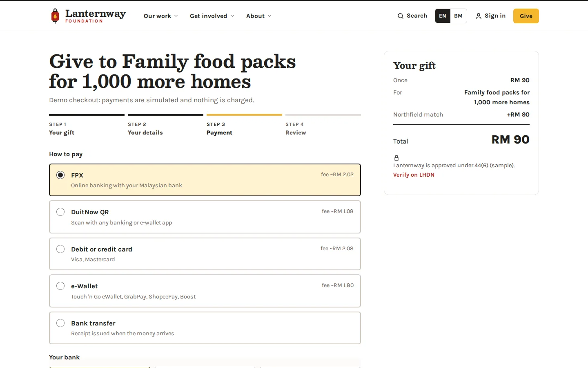
Task: Switch language to EN
Action: (443, 16)
